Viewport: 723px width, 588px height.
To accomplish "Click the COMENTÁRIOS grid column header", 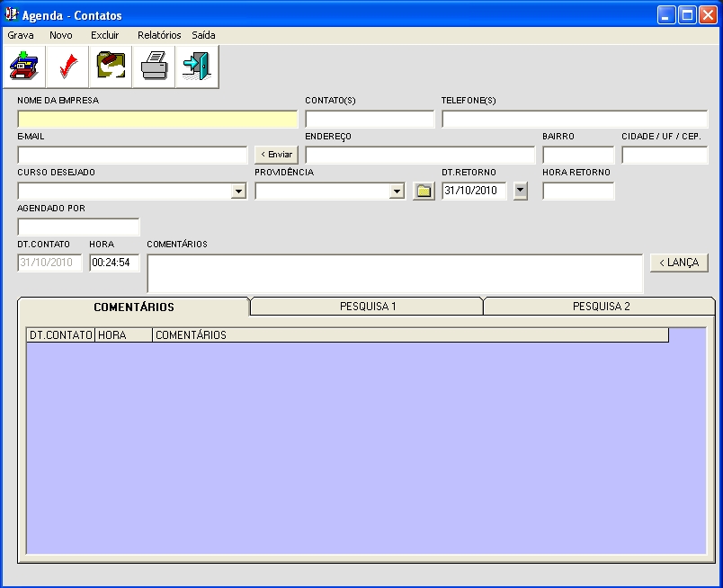I will pyautogui.click(x=410, y=335).
